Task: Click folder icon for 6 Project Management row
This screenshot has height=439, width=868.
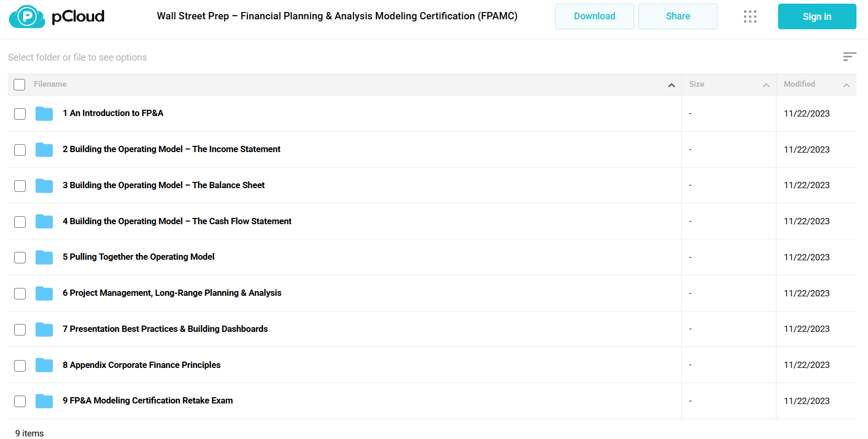Action: [x=44, y=293]
